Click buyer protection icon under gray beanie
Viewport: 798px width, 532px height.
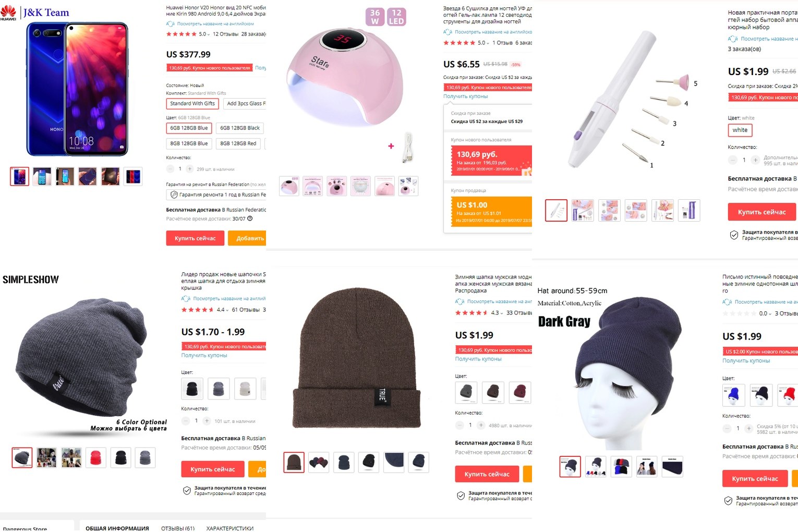187,490
